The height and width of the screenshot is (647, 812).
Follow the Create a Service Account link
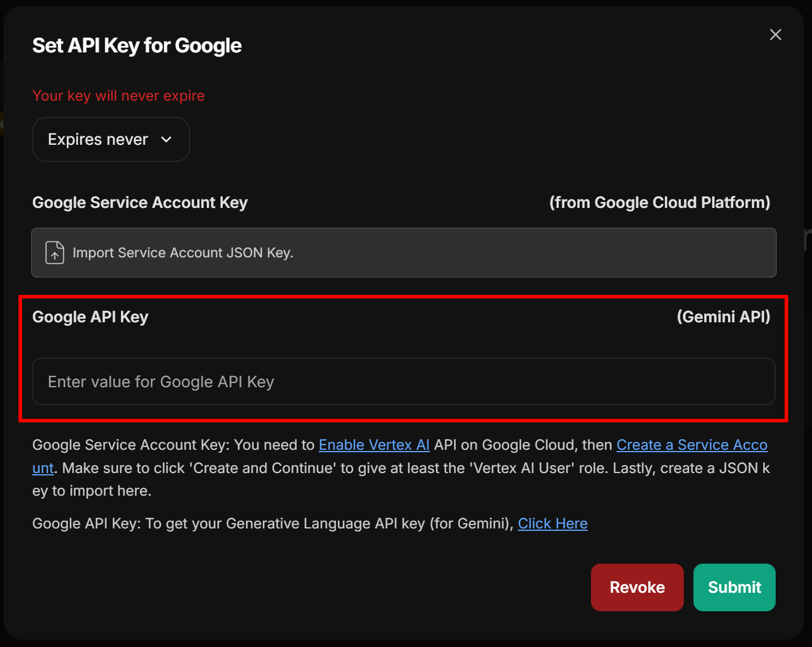click(x=691, y=444)
